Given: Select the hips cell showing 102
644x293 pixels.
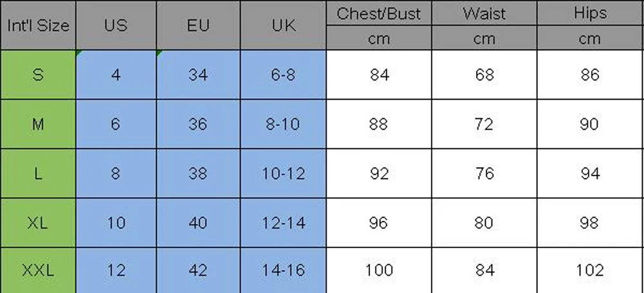Looking at the screenshot, I should 591,271.
